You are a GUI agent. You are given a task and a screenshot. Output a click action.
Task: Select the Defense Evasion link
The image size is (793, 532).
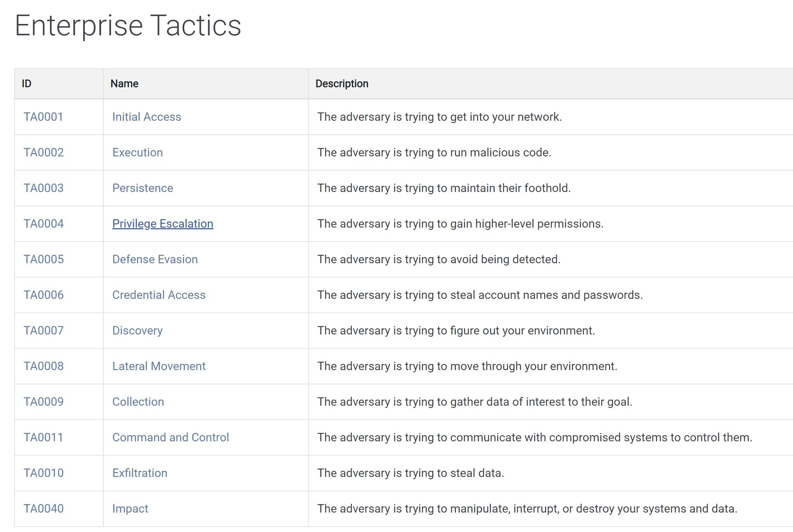click(155, 259)
